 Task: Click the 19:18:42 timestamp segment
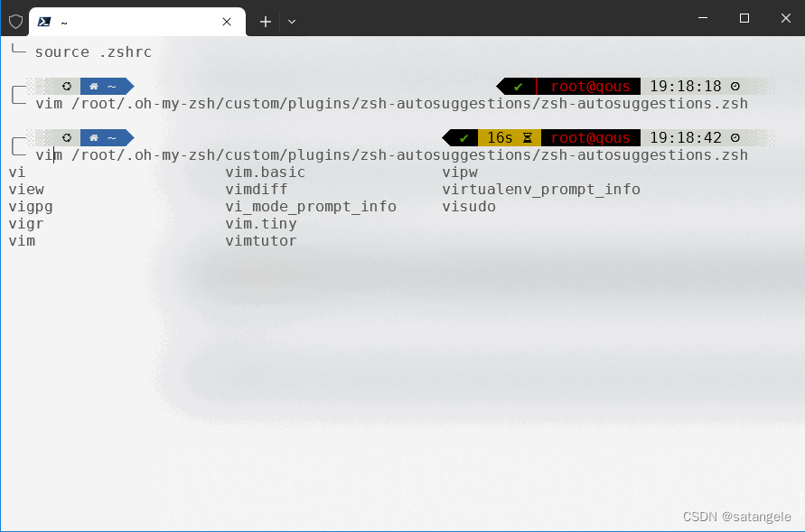[x=686, y=137]
